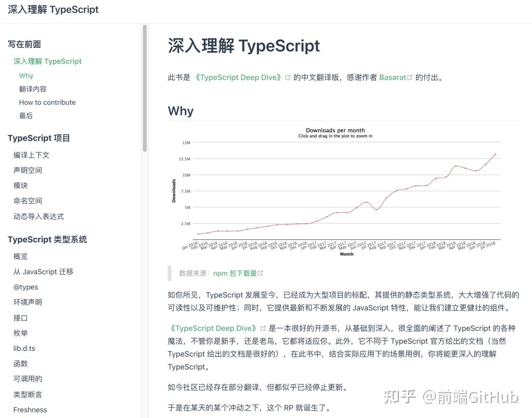This screenshot has width=532, height=418.
Task: Select 翻译内容 in the sidebar
Action: [x=33, y=89]
